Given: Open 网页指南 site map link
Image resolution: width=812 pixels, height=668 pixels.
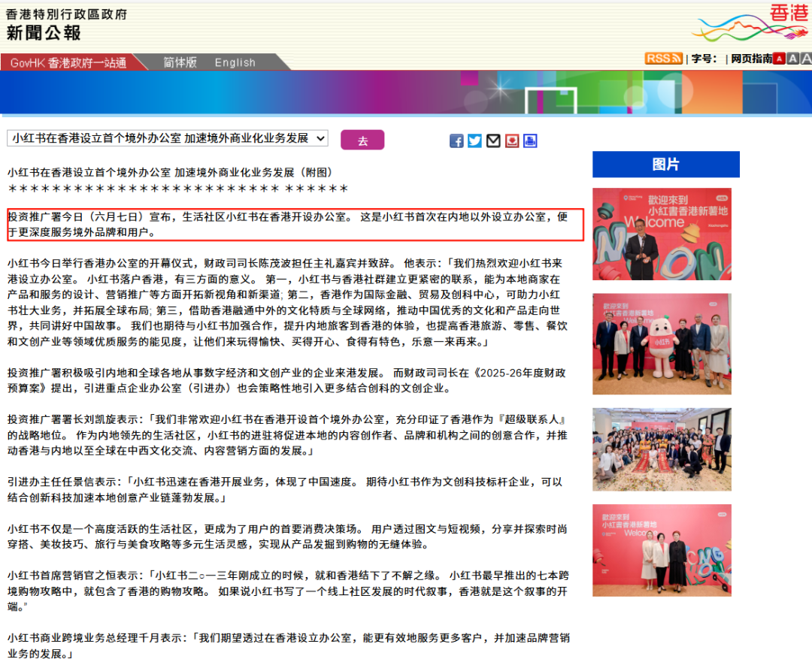Looking at the screenshot, I should [751, 59].
